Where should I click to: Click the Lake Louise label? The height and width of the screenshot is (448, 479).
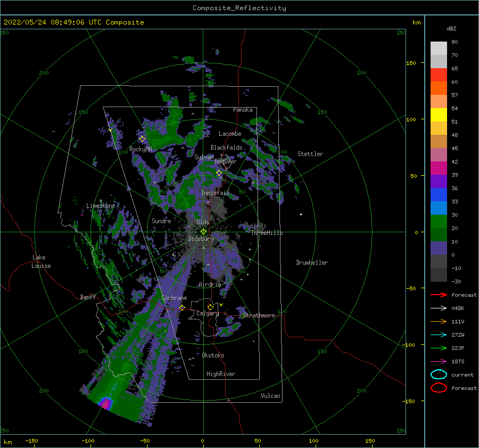coord(41,262)
